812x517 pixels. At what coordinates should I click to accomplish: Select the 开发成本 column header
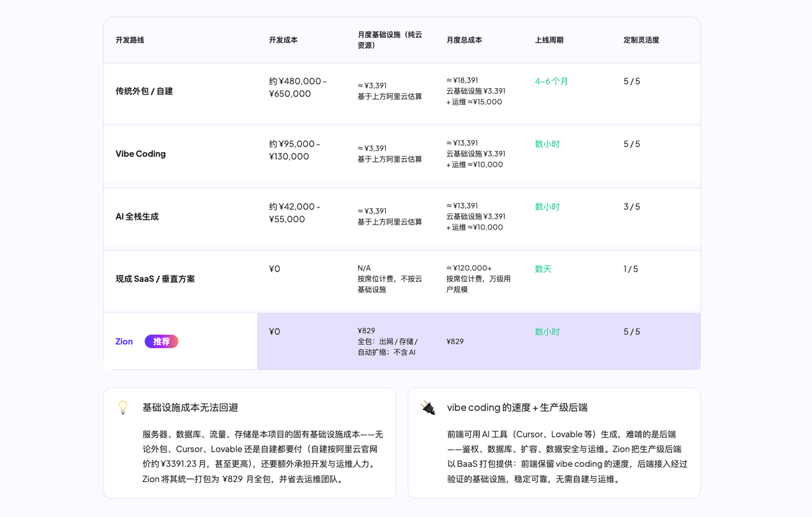(283, 40)
